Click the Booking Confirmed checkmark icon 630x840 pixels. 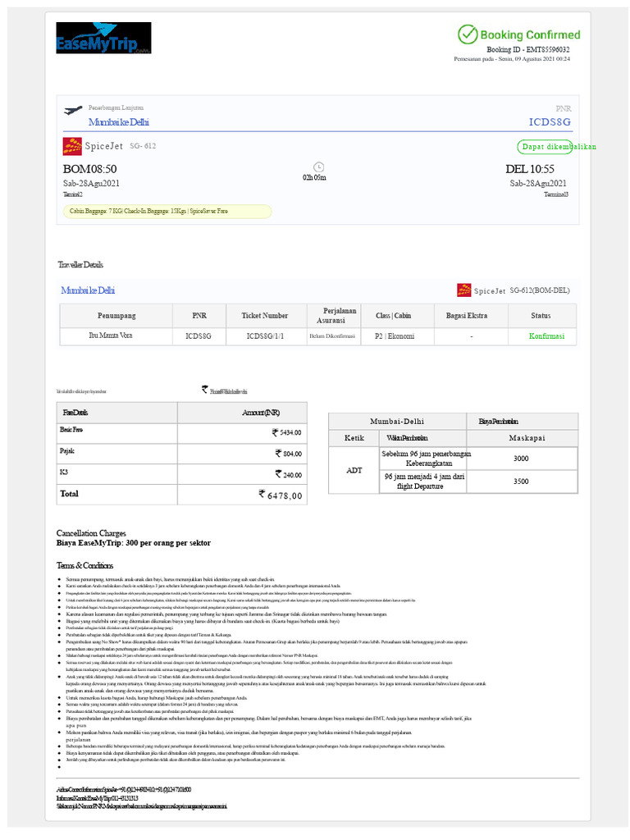pos(467,34)
